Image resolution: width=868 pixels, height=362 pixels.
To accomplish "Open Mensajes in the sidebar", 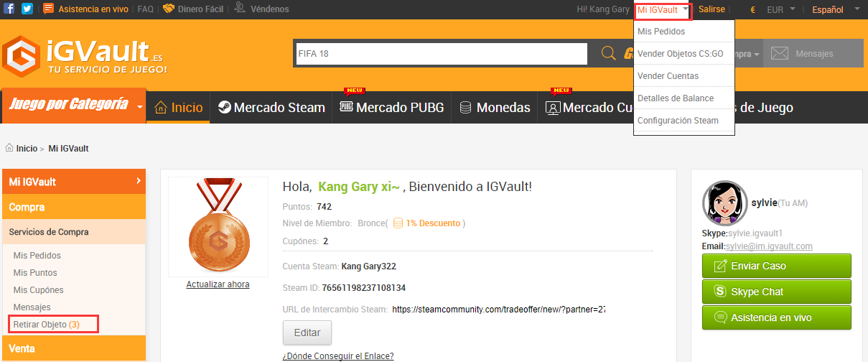I will [32, 307].
